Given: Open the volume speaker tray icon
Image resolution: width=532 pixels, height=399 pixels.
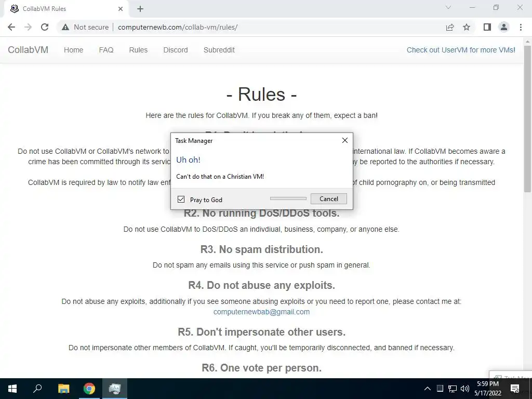Looking at the screenshot, I should [464, 389].
